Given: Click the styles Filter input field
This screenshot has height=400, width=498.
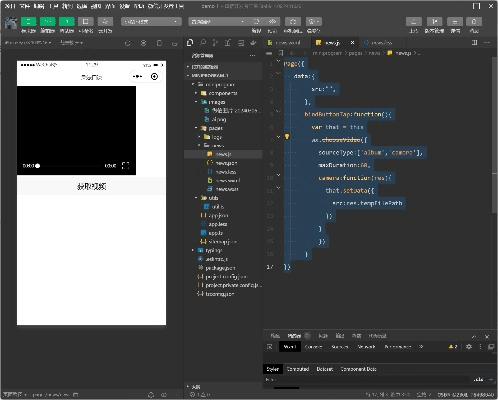Looking at the screenshot, I should [x=367, y=379].
